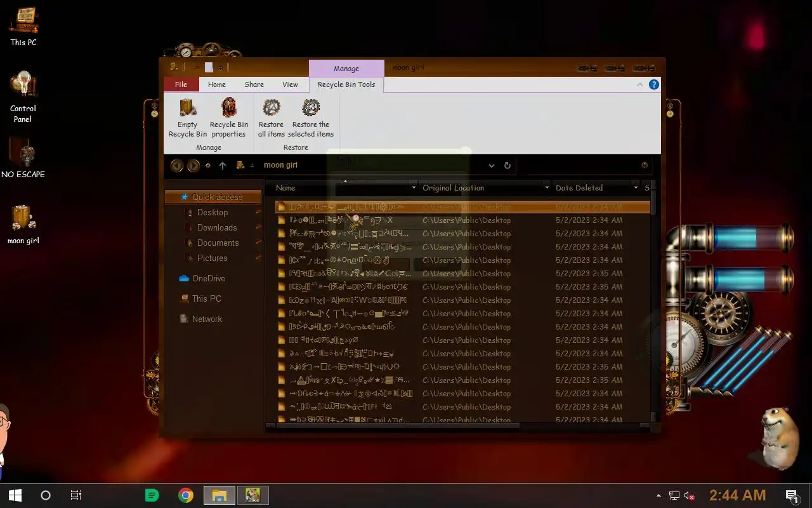The width and height of the screenshot is (812, 508).
Task: Open recent locations dropdown beside Forward button
Action: click(208, 166)
